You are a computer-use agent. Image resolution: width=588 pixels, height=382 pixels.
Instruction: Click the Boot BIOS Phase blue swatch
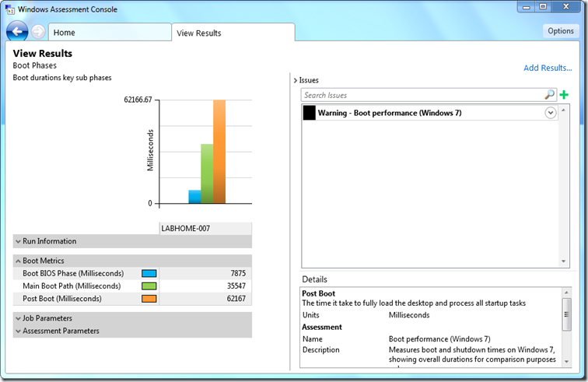[149, 274]
